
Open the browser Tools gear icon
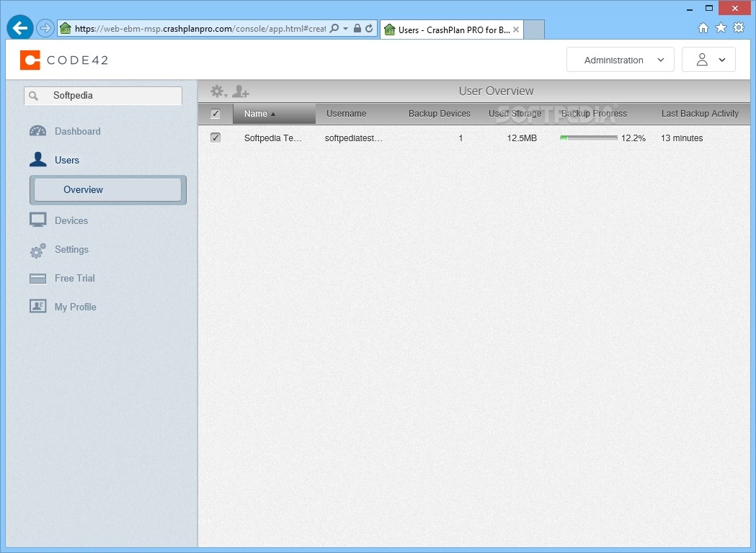click(x=739, y=28)
